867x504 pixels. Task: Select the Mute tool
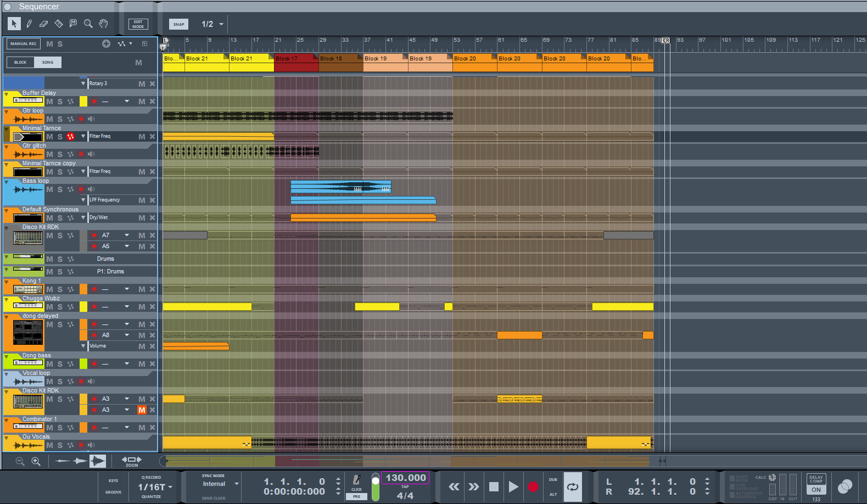pyautogui.click(x=73, y=24)
